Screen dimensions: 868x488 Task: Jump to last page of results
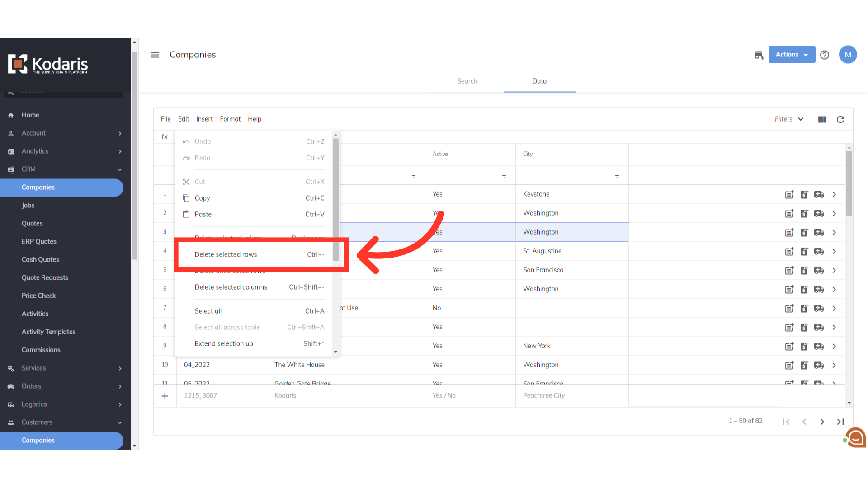tap(840, 422)
